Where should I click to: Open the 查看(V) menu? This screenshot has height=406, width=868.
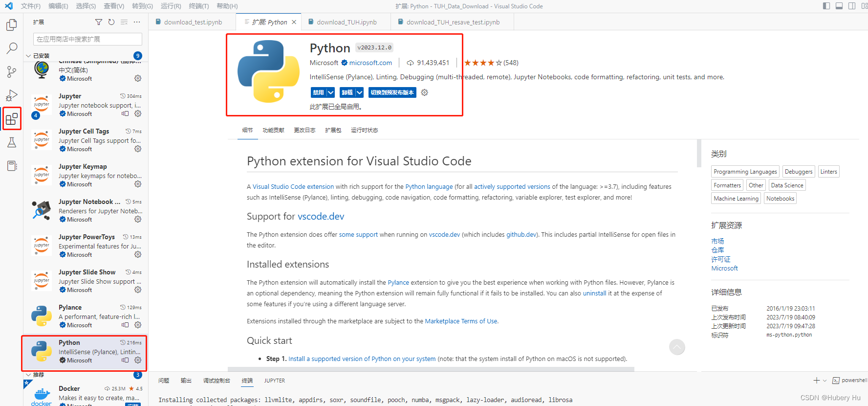pos(114,6)
